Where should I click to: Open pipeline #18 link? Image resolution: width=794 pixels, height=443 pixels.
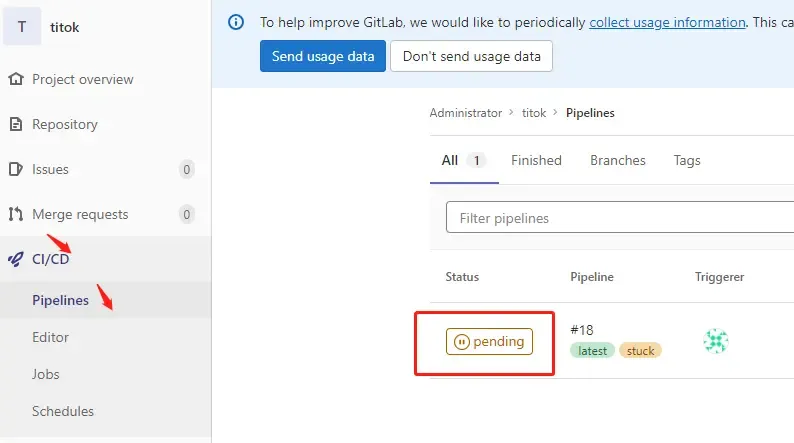coord(582,330)
